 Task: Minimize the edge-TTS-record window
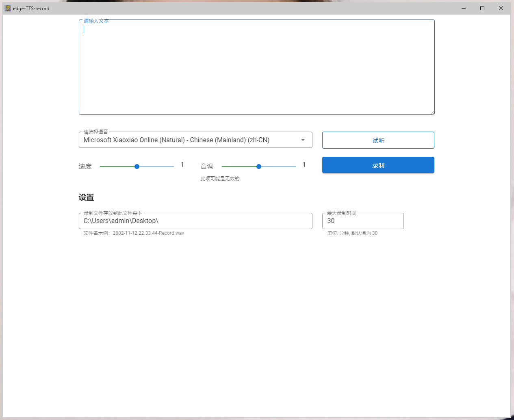[x=464, y=8]
